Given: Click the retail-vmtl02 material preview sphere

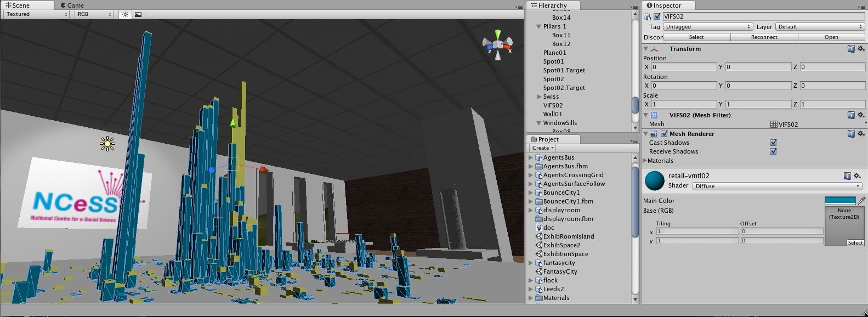Looking at the screenshot, I should (654, 181).
